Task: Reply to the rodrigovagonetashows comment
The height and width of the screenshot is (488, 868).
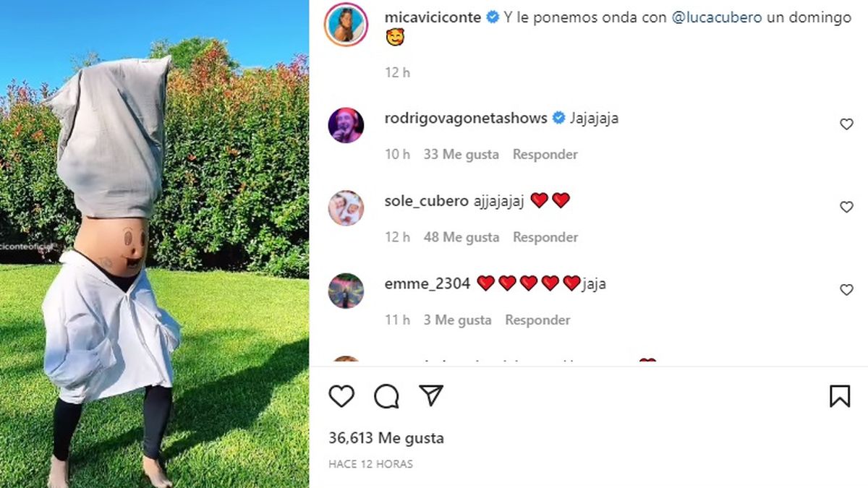Action: [x=545, y=154]
